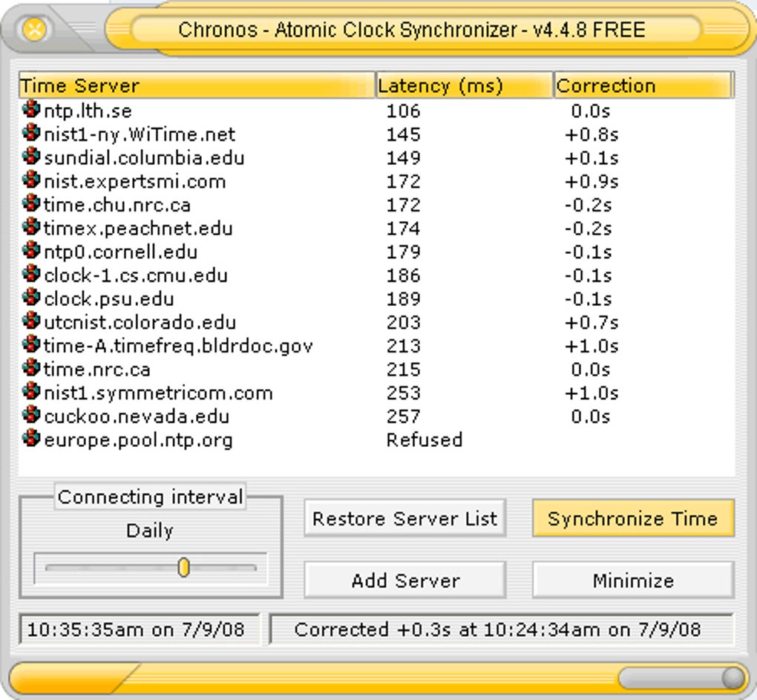Select the ntp.lth.se server row

pos(376,111)
